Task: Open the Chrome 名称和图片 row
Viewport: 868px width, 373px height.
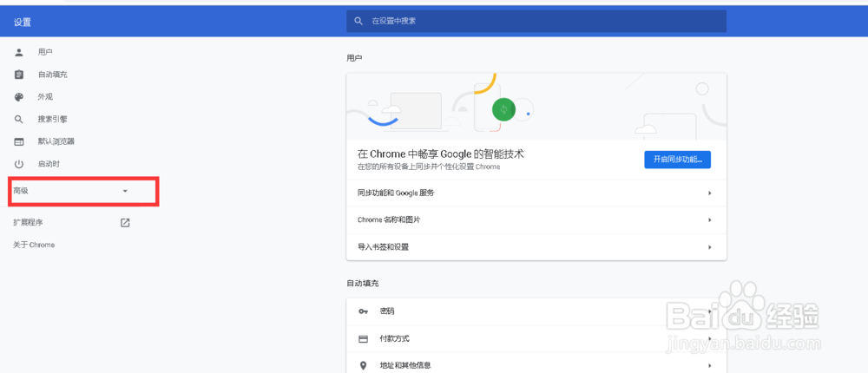Action: coord(536,220)
